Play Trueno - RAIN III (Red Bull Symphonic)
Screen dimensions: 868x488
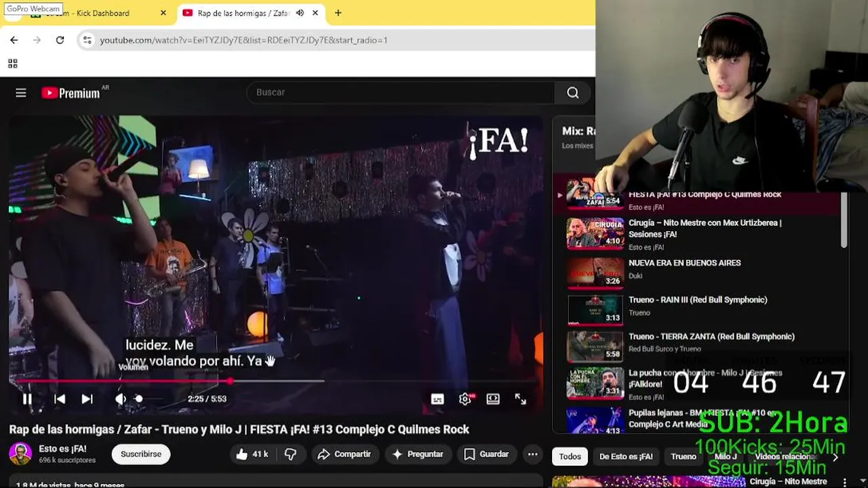pos(698,300)
